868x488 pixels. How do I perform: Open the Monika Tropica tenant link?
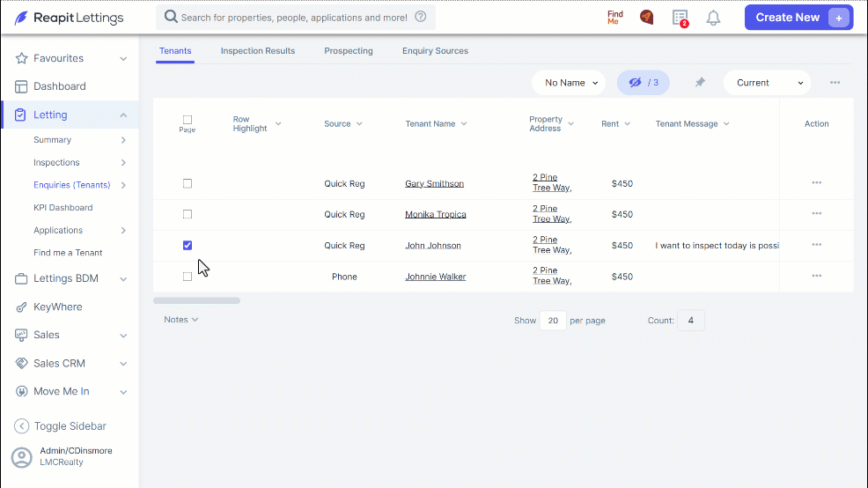(x=436, y=214)
